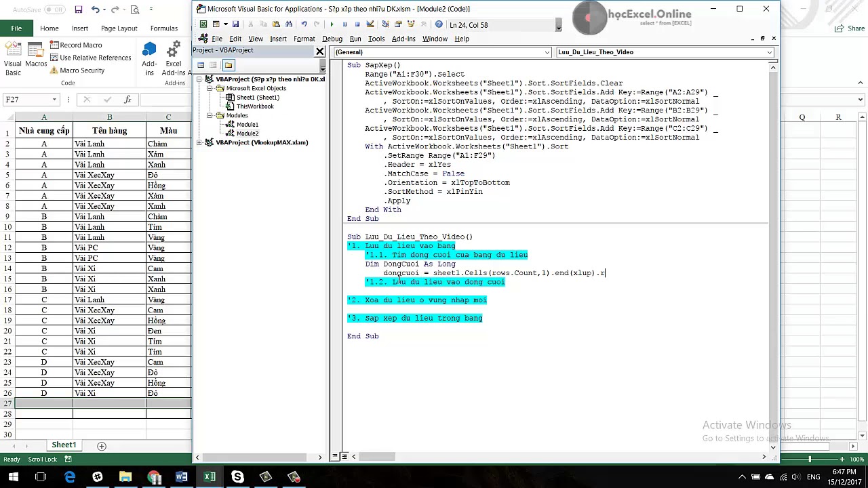The height and width of the screenshot is (488, 868).
Task: Open Project Explorer icon in toolbar
Action: tap(385, 24)
